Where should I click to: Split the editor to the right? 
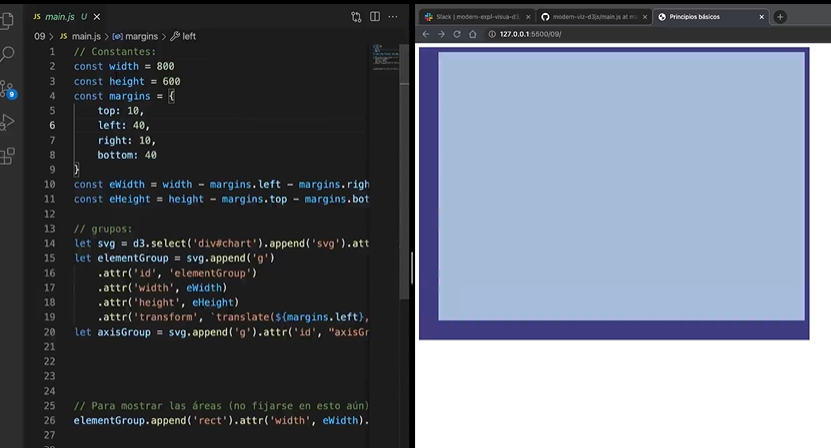click(x=375, y=17)
